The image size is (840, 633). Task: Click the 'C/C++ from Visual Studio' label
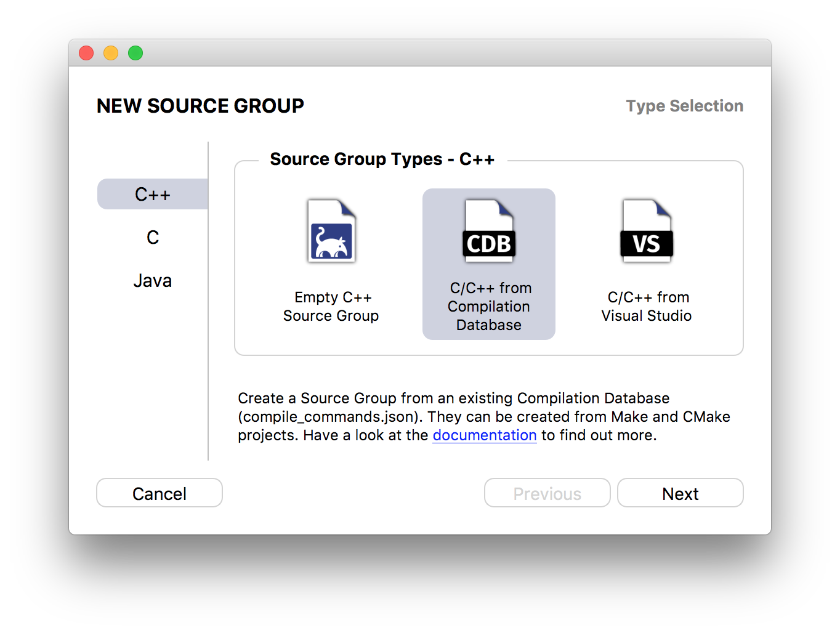tap(647, 307)
